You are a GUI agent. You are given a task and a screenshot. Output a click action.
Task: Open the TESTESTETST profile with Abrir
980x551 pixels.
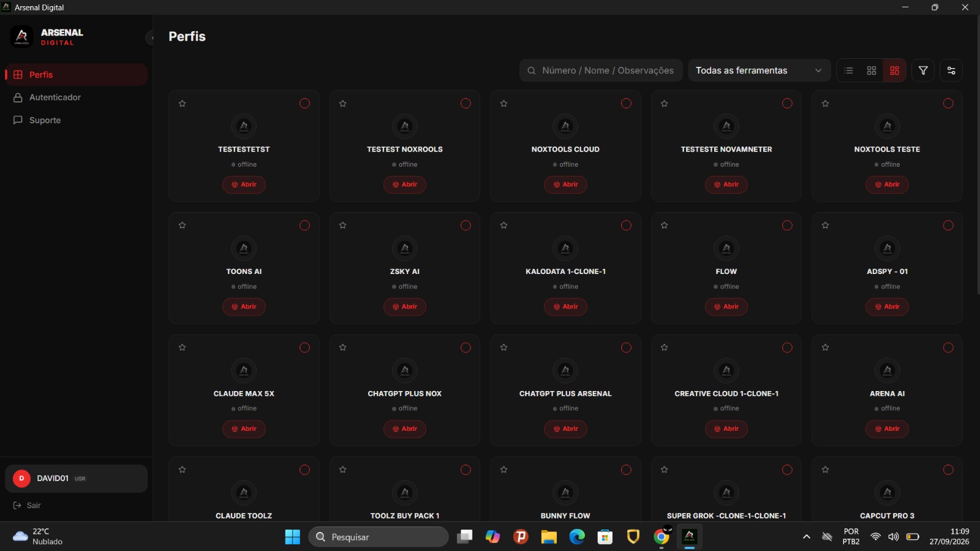pyautogui.click(x=244, y=184)
